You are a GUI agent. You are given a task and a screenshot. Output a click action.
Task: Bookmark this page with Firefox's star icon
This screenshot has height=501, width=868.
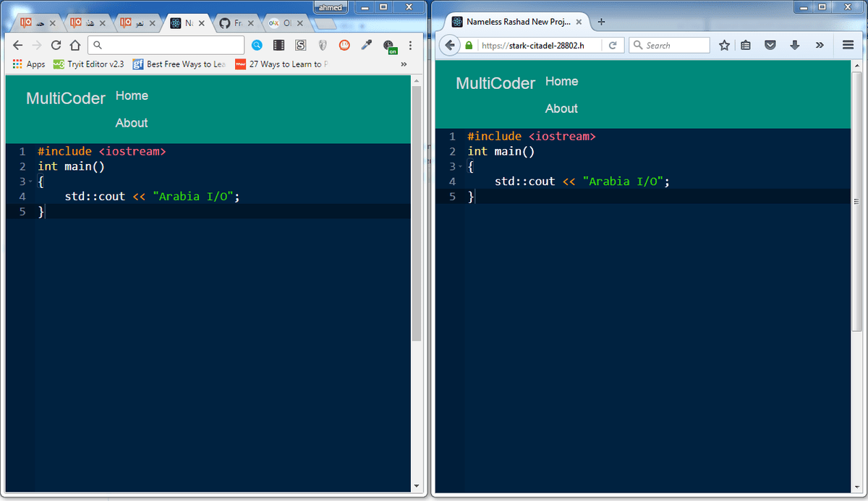pos(724,45)
